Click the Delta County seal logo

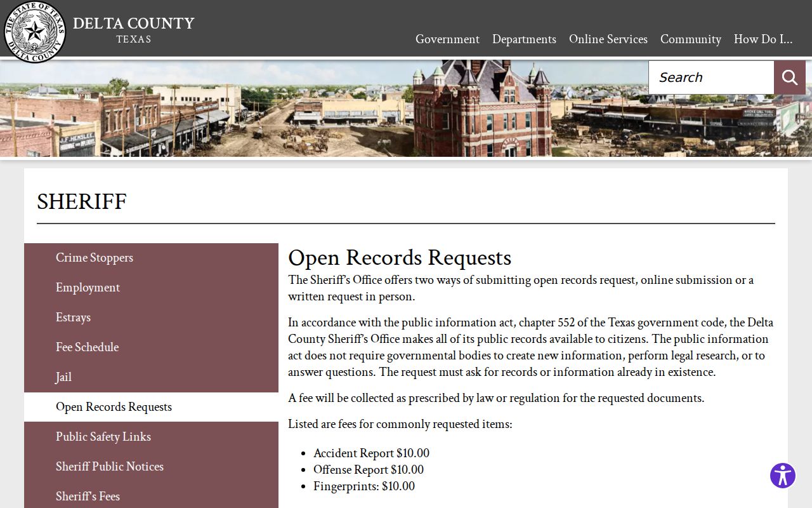click(34, 31)
